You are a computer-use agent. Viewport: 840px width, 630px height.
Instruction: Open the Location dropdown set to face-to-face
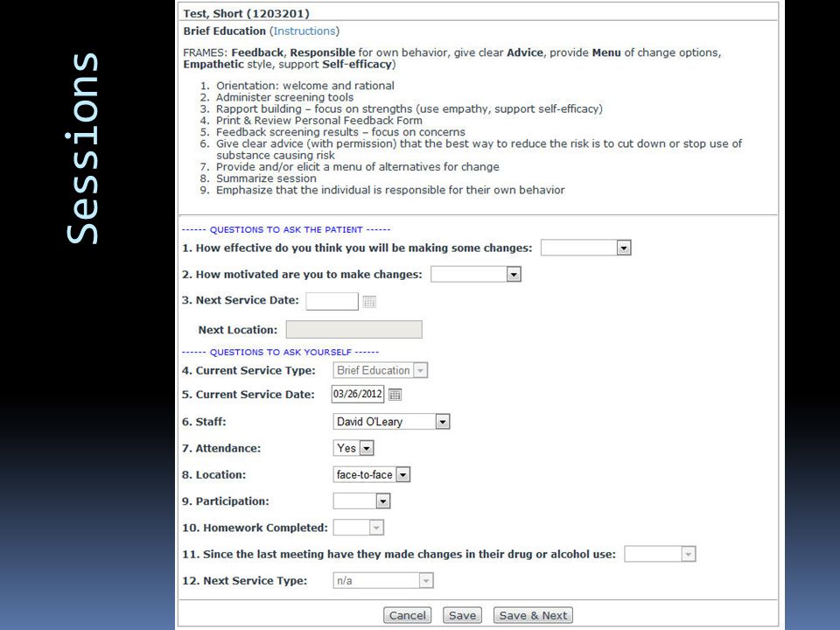click(x=372, y=474)
